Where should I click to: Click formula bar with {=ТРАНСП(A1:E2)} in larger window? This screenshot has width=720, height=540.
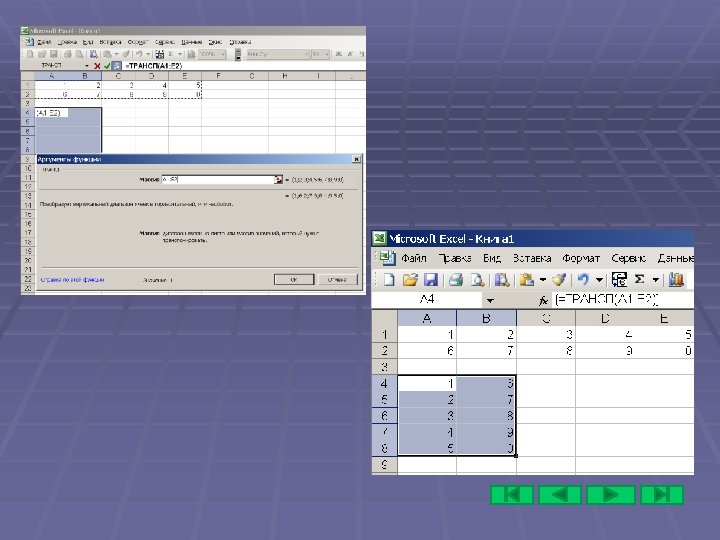(x=623, y=300)
